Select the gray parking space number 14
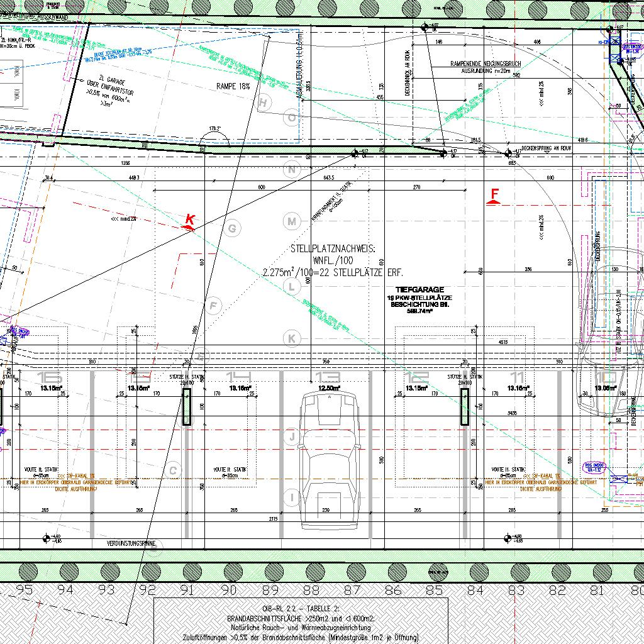The height and width of the screenshot is (644, 644). [x=239, y=376]
